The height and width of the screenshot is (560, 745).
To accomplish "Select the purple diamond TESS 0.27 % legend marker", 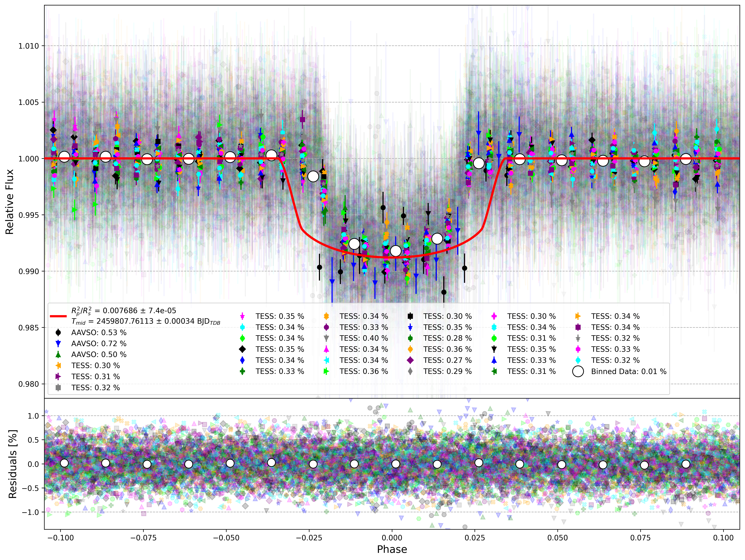I will click(x=410, y=360).
